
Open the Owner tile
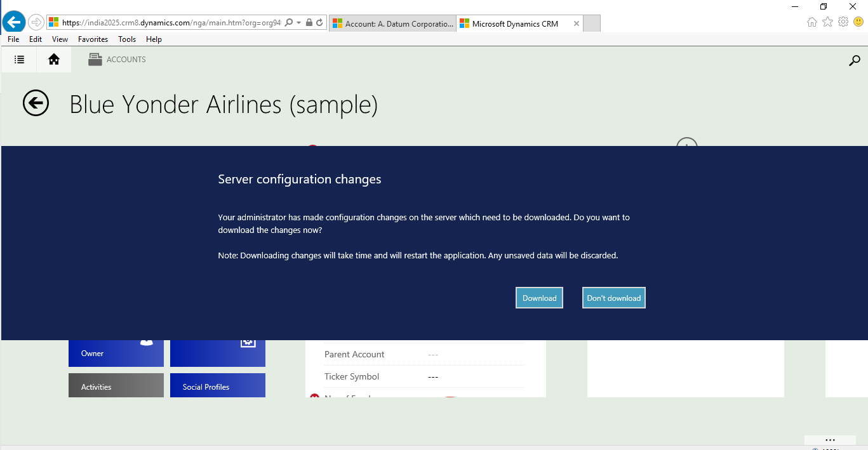pyautogui.click(x=116, y=353)
